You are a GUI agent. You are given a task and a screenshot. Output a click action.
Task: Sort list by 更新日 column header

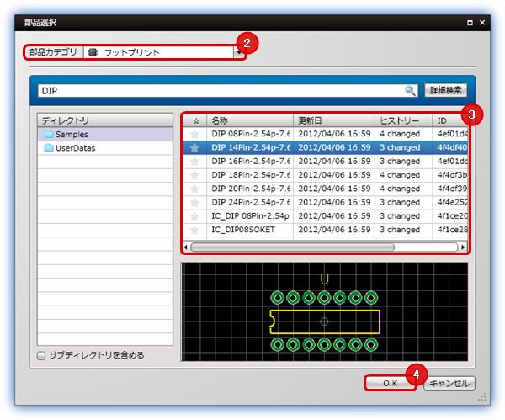point(334,120)
